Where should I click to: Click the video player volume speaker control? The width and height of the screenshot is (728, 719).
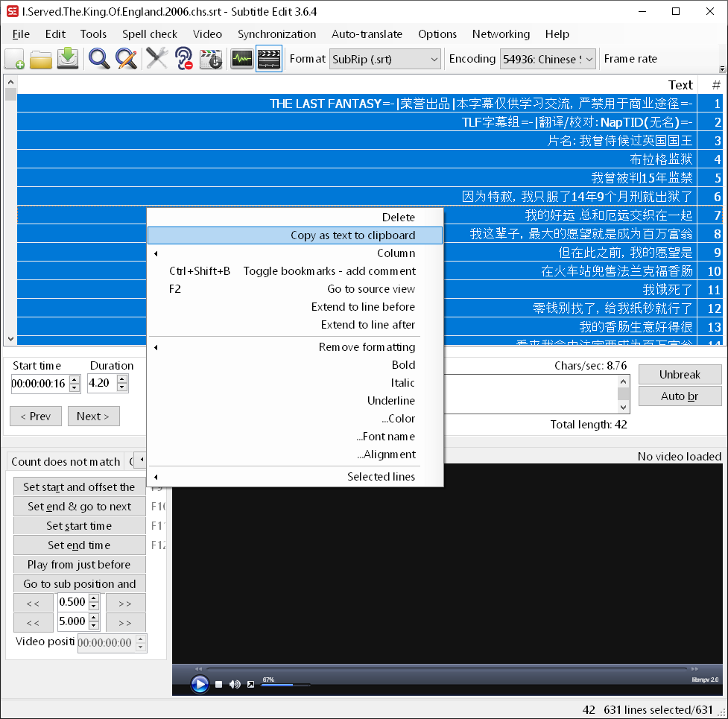click(x=235, y=683)
